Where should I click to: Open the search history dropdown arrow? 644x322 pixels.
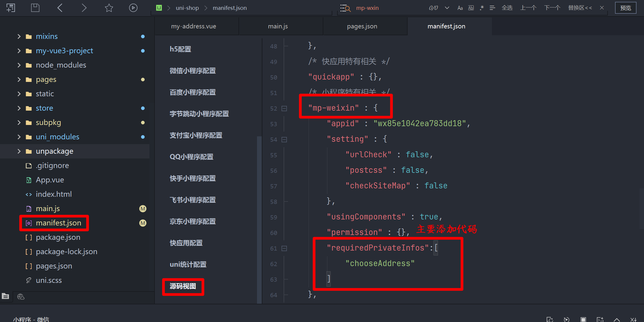click(x=447, y=8)
